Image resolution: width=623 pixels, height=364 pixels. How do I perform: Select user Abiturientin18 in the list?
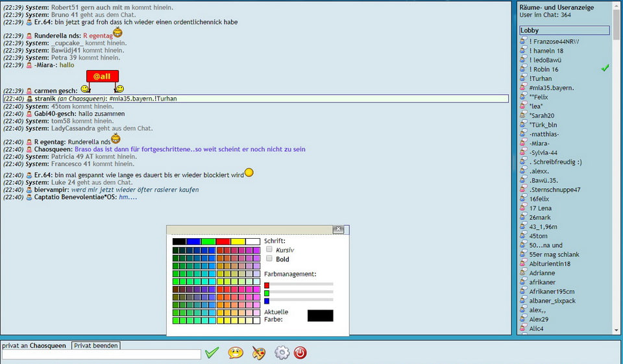click(x=550, y=264)
